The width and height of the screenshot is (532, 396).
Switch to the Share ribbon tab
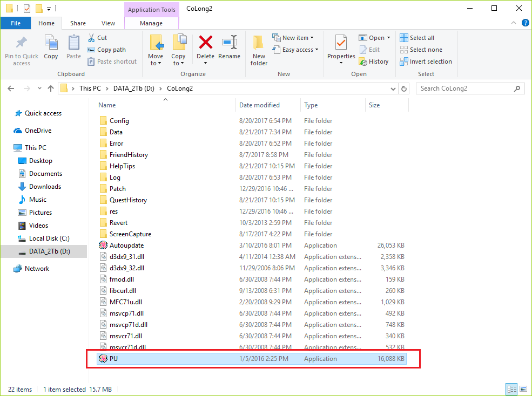click(78, 23)
